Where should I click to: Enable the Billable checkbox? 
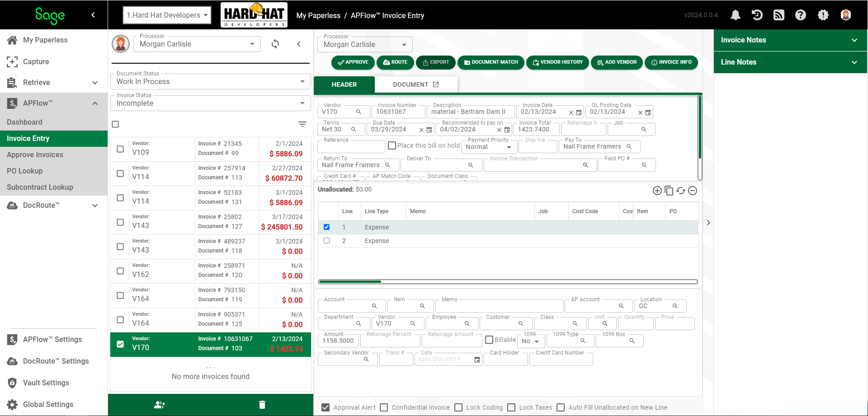[489, 340]
